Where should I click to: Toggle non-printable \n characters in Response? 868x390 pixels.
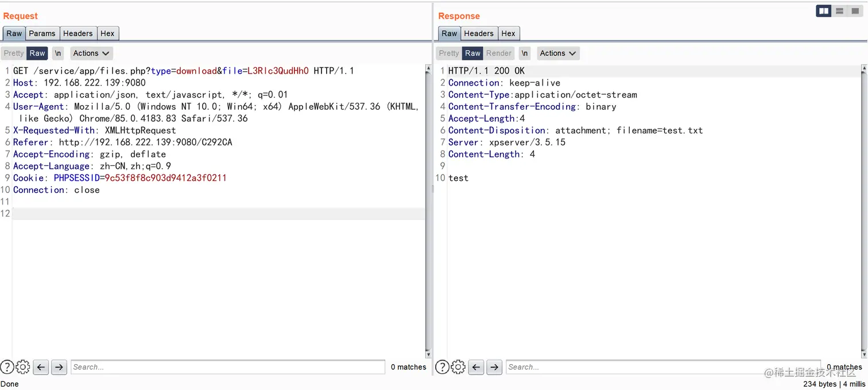tap(525, 53)
